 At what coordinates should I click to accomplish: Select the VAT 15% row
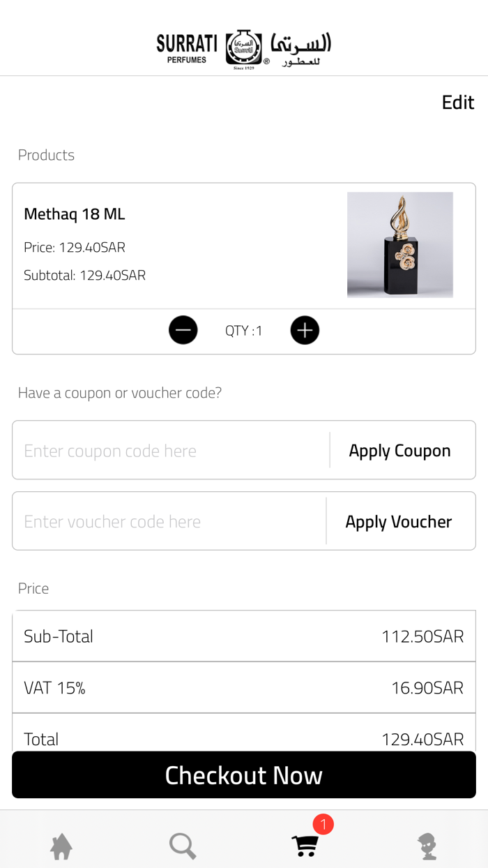tap(244, 688)
